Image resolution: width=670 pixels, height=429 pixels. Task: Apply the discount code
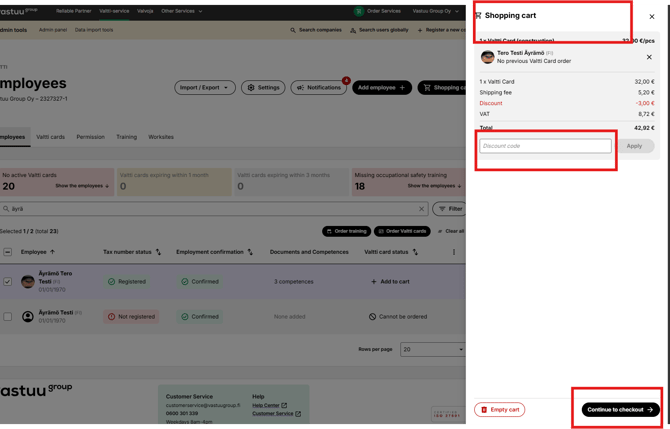[x=635, y=146]
